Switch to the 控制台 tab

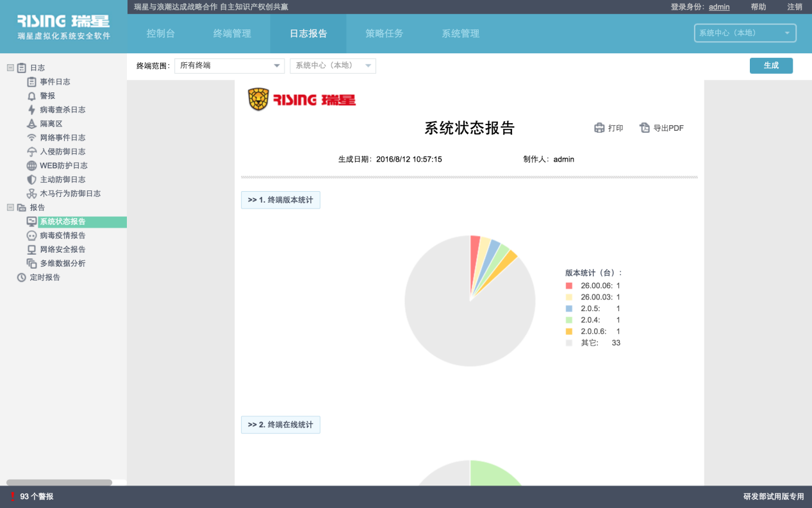pos(161,33)
